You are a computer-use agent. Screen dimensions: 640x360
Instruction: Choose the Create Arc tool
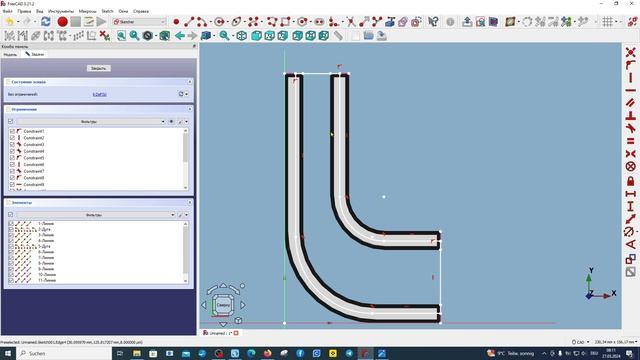click(202, 22)
